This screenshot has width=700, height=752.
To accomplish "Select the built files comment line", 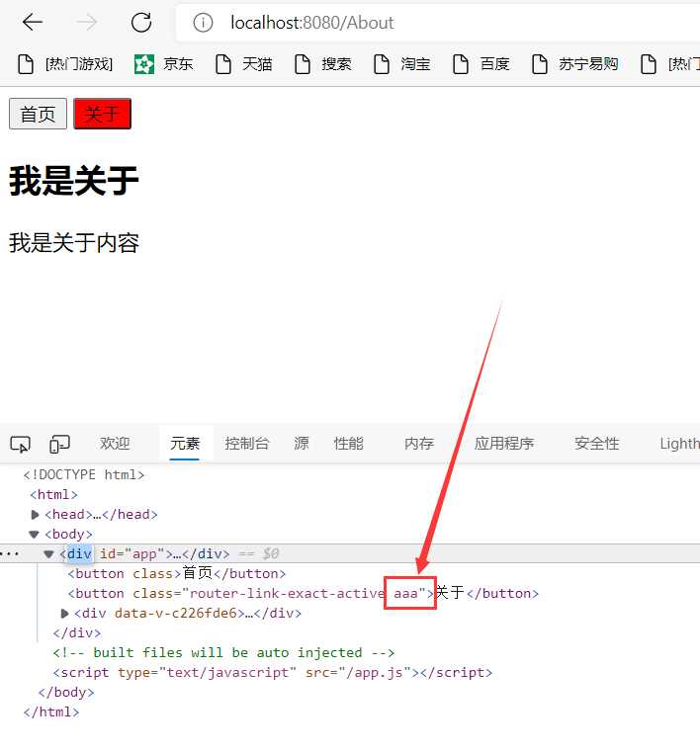I will [x=223, y=653].
